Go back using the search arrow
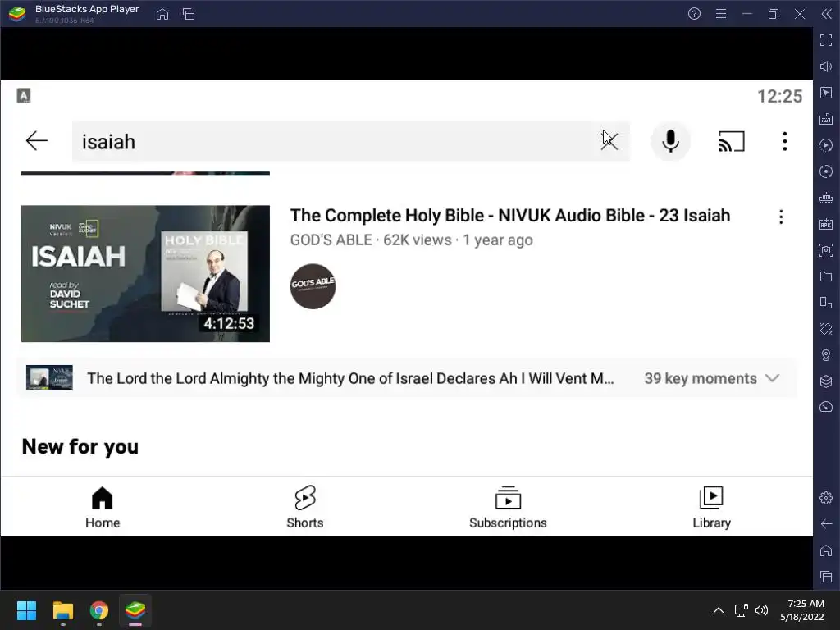 (37, 141)
